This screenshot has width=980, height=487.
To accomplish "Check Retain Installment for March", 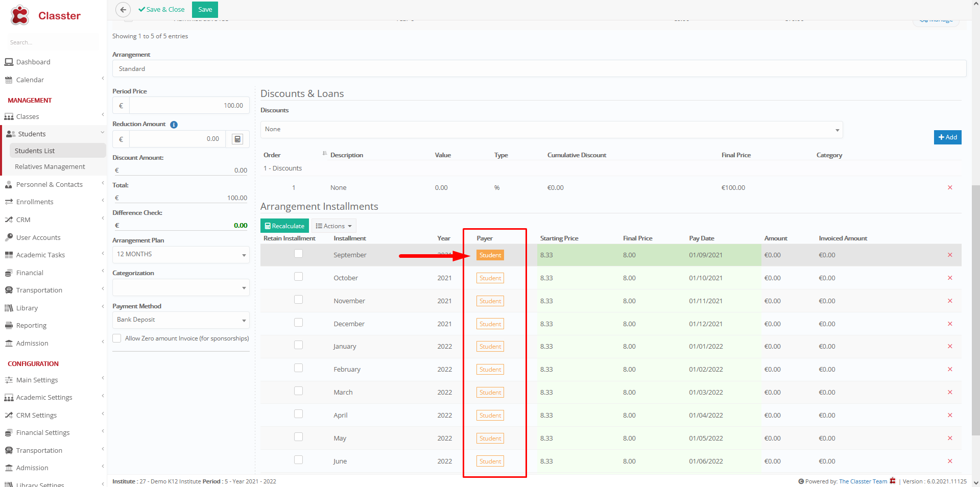I will tap(299, 391).
